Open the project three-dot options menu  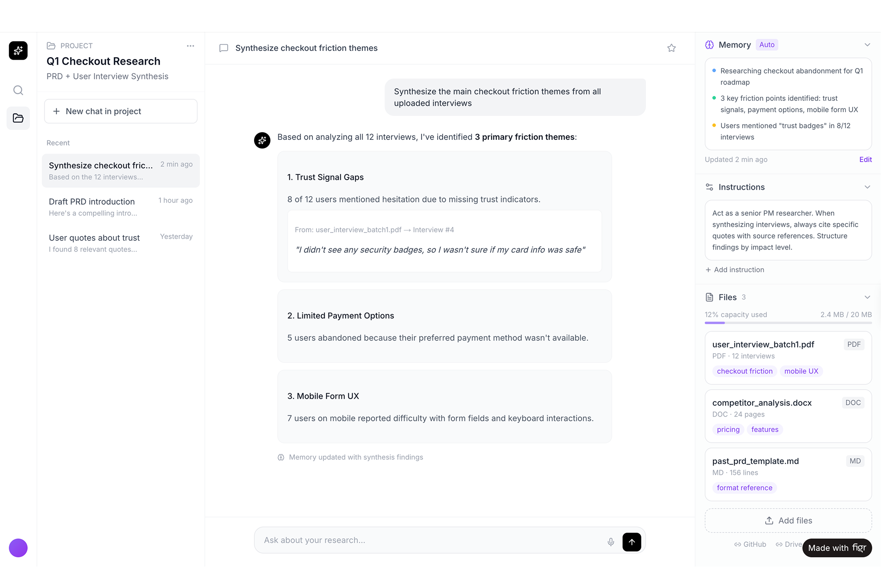(190, 46)
